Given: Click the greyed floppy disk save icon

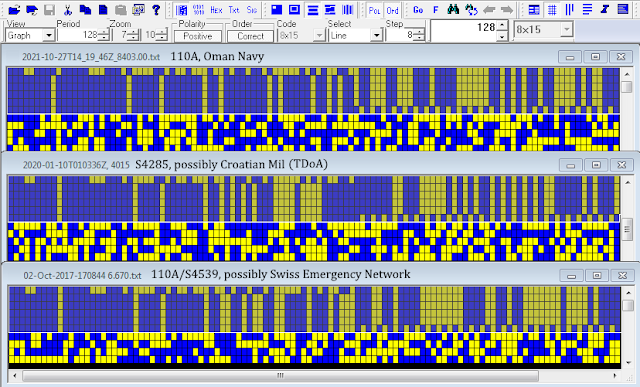Looking at the screenshot, I should coord(49,9).
